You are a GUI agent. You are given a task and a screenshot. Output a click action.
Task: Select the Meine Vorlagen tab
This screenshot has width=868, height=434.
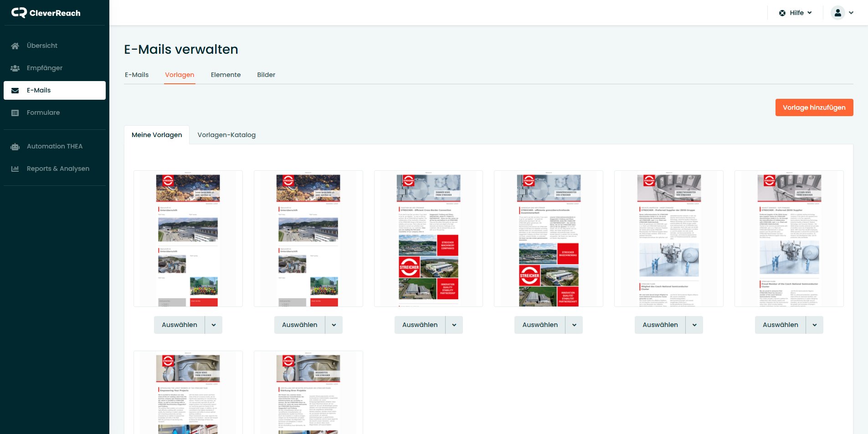tap(156, 135)
